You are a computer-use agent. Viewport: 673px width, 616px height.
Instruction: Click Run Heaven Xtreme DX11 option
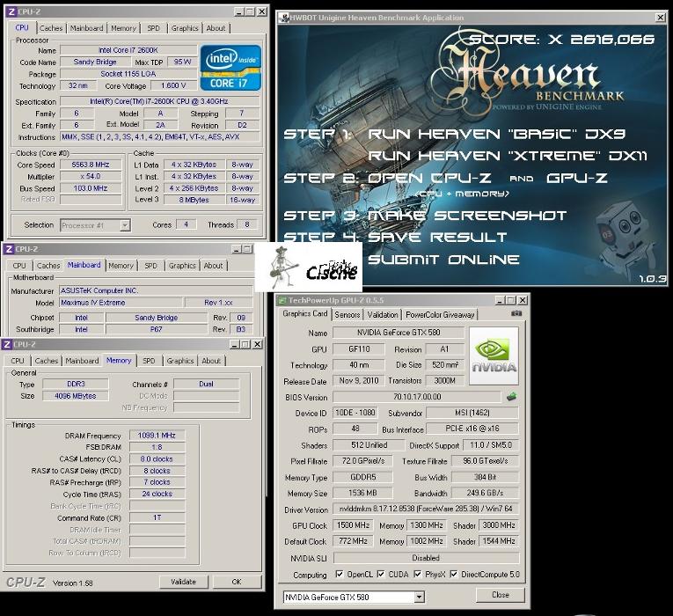pos(508,156)
